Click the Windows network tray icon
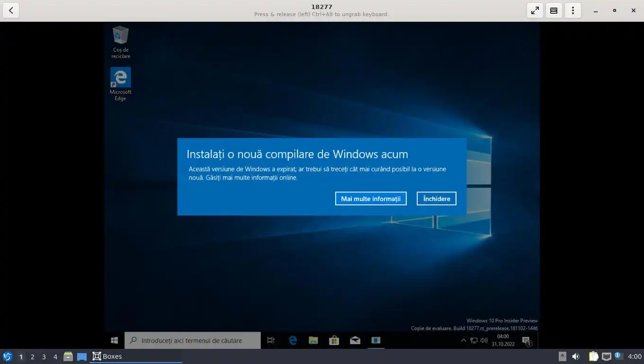 [x=474, y=340]
